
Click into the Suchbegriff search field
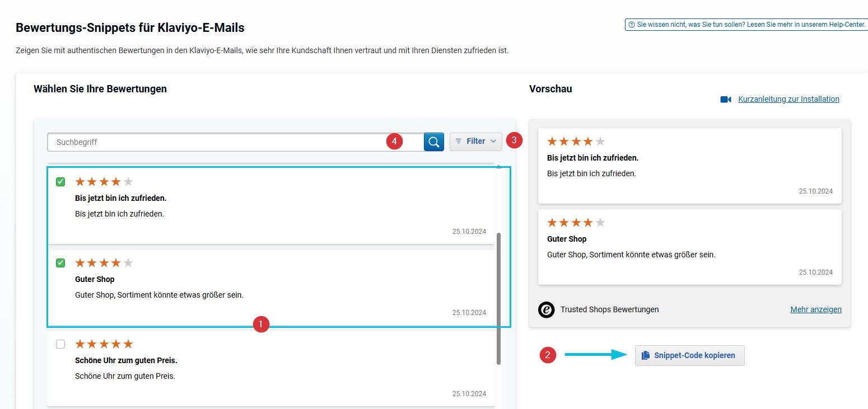point(218,142)
